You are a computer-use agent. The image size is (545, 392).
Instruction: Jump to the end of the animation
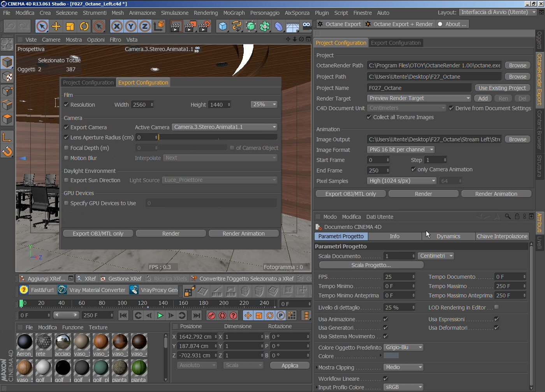click(x=197, y=315)
